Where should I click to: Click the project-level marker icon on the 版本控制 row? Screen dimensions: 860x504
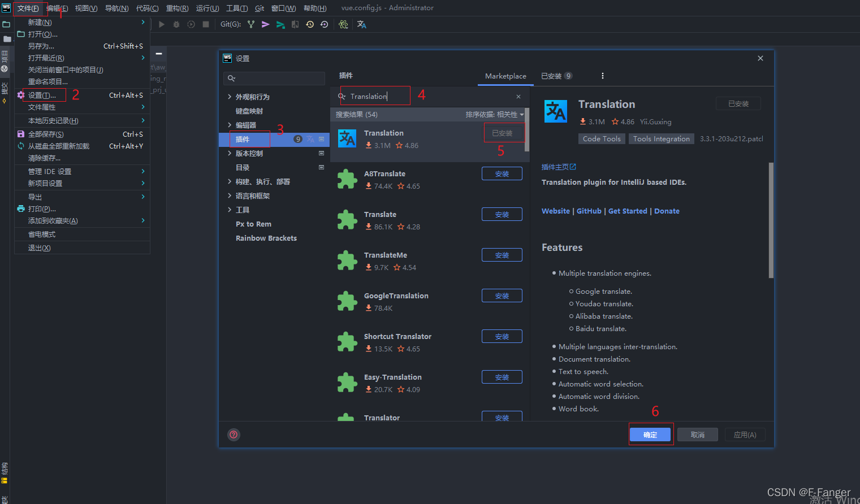tap(322, 153)
